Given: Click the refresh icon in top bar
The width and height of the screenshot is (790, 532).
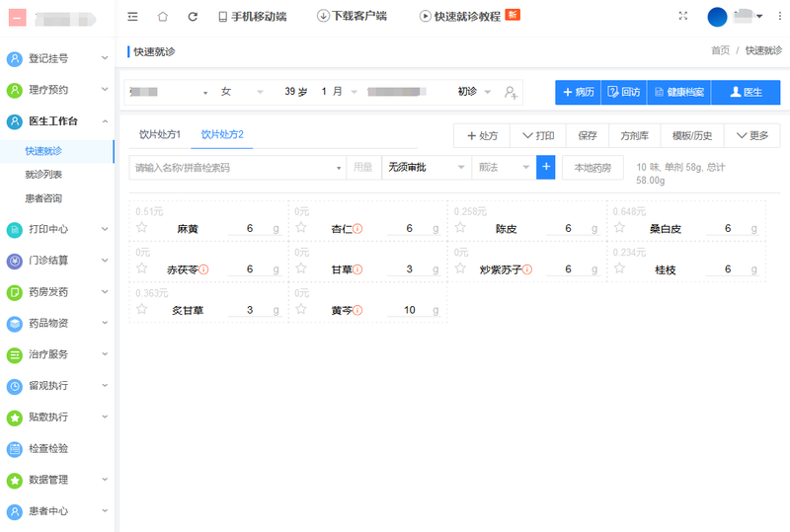Looking at the screenshot, I should [x=193, y=17].
